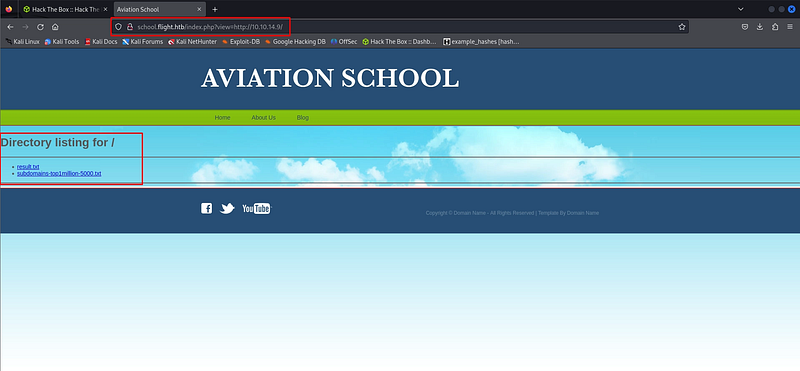The height and width of the screenshot is (371, 800).
Task: Open the Facebook social icon
Action: (x=207, y=208)
